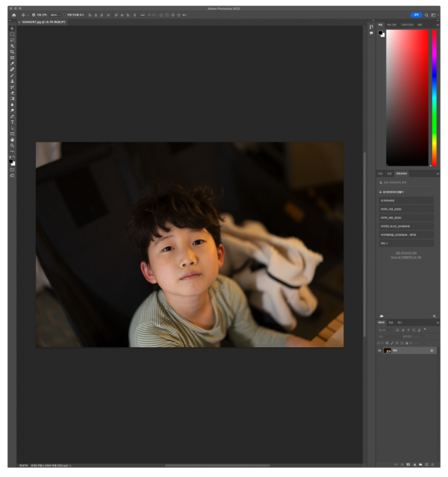This screenshot has height=477, width=448.
Task: Click the blue Share button
Action: (416, 15)
